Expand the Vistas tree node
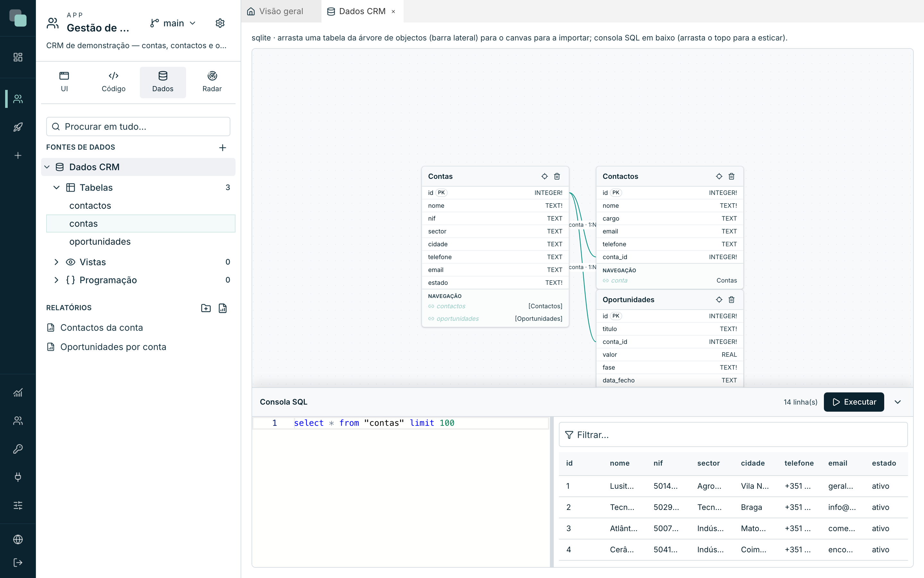 click(56, 262)
